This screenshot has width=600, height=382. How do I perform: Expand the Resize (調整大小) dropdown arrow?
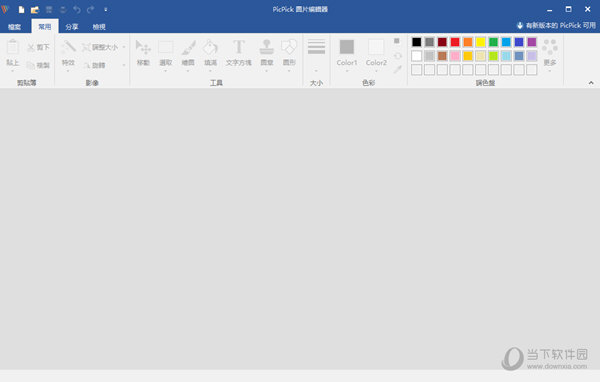point(124,47)
